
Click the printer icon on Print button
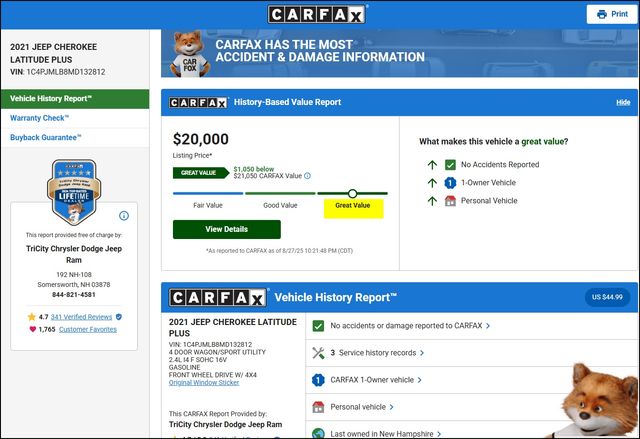[x=602, y=14]
